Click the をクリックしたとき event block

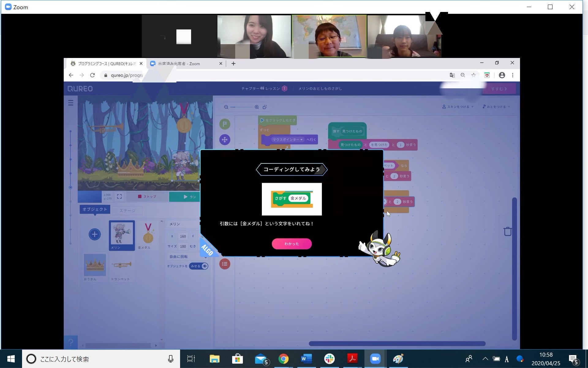[x=277, y=120]
